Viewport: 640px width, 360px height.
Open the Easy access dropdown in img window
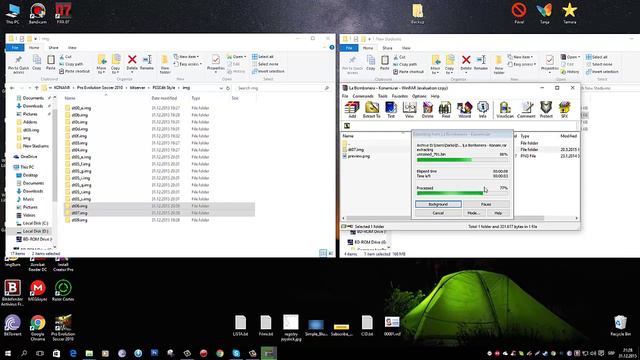coord(188,64)
